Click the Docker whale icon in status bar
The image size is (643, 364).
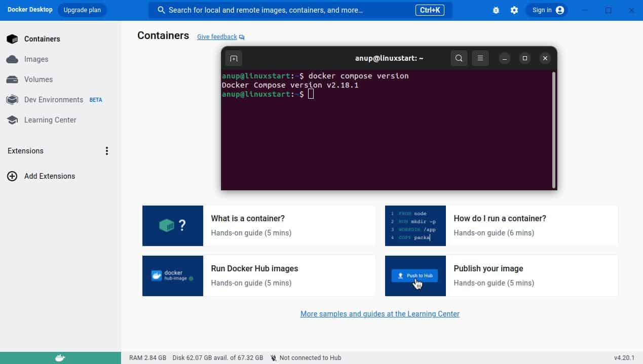coord(59,357)
